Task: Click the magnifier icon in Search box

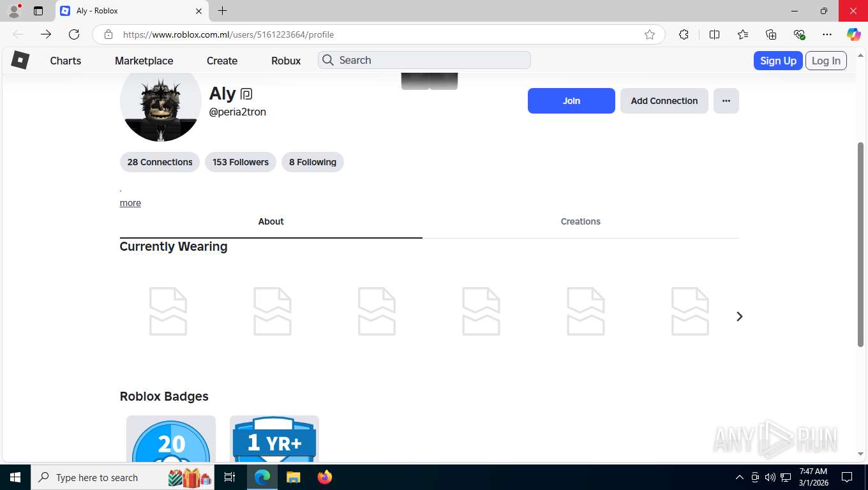Action: coord(328,60)
